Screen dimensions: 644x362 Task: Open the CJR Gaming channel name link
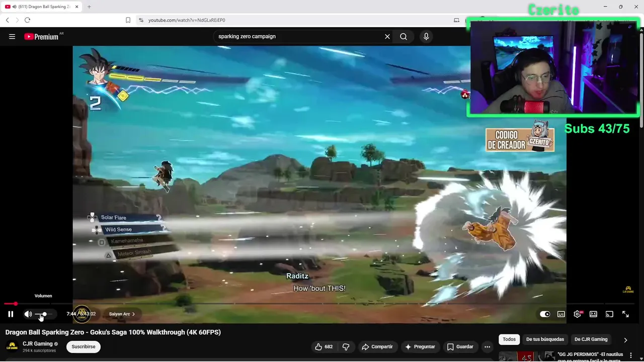37,344
